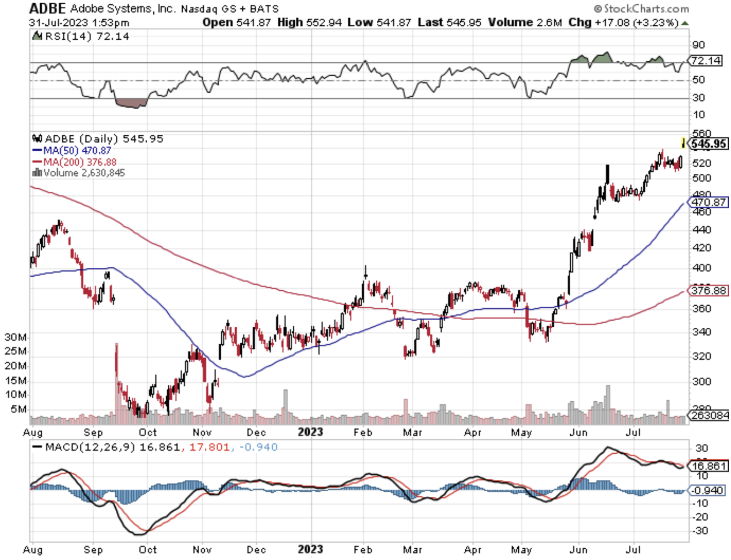Image resolution: width=731 pixels, height=560 pixels.
Task: Click the 30M volume scale label
Action: (x=16, y=337)
